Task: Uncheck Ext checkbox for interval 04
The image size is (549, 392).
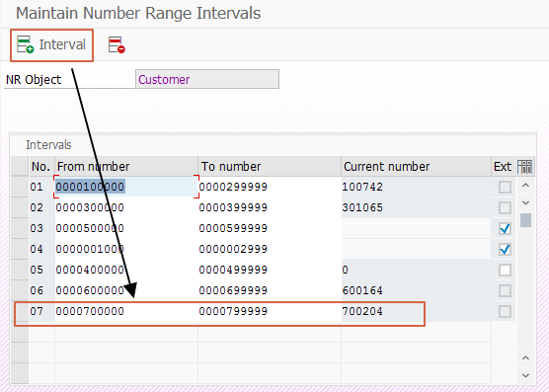Action: 505,249
